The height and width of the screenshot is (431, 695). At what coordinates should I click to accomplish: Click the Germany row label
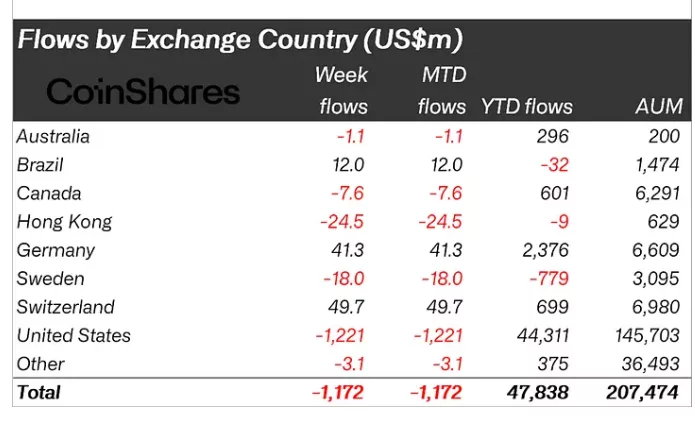click(x=55, y=250)
